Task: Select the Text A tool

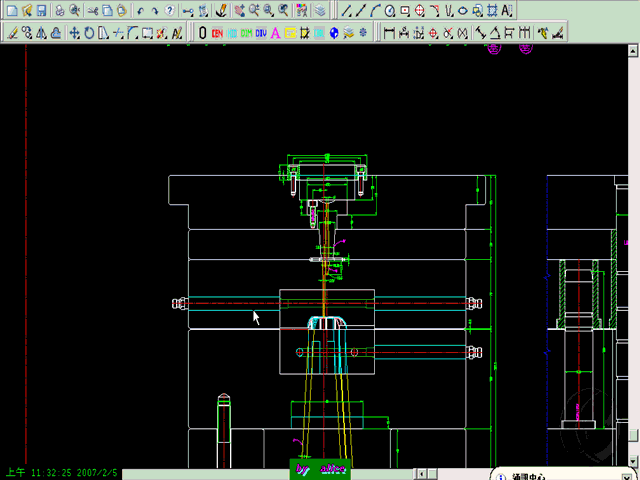Action: coord(507,11)
